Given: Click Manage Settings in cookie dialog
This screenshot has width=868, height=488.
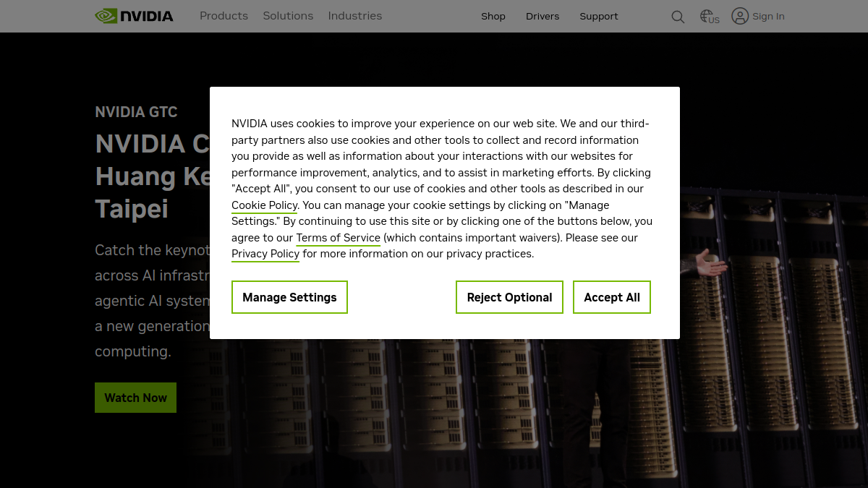Looking at the screenshot, I should click(x=289, y=297).
